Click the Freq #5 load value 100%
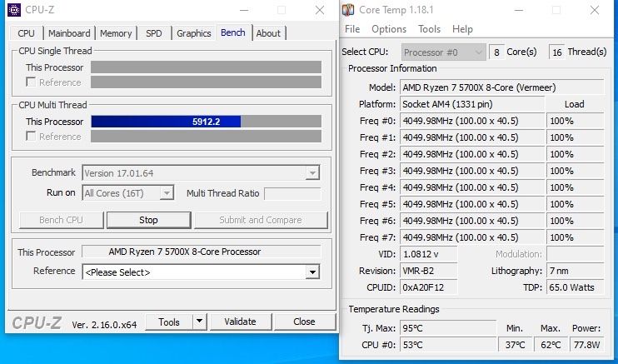 (575, 204)
